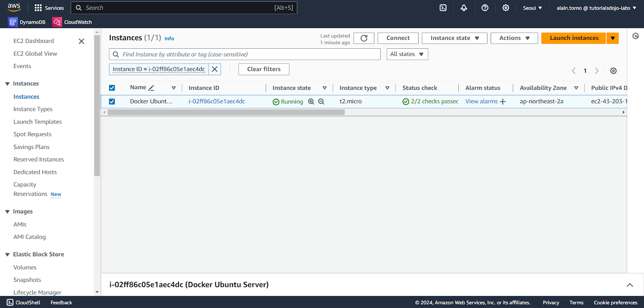Click the Launch instances button
644x308 pixels.
(x=574, y=38)
